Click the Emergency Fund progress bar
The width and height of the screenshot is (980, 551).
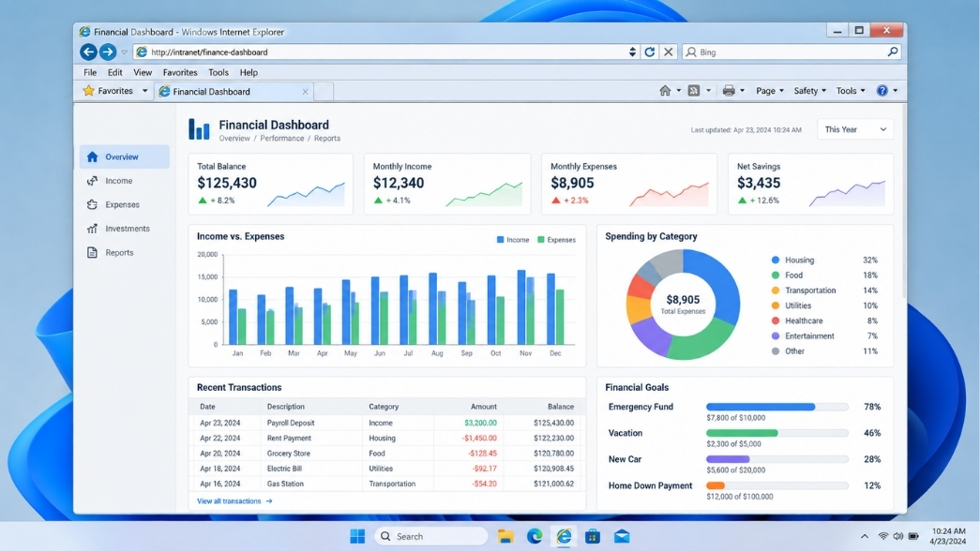click(x=776, y=407)
